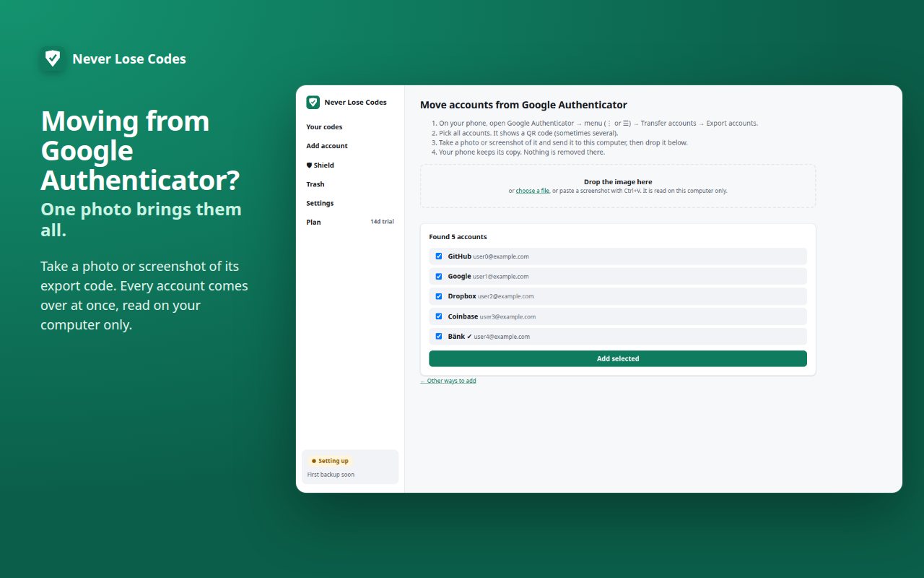This screenshot has height=578, width=924.
Task: Select the user2@example.com text
Action: click(506, 296)
